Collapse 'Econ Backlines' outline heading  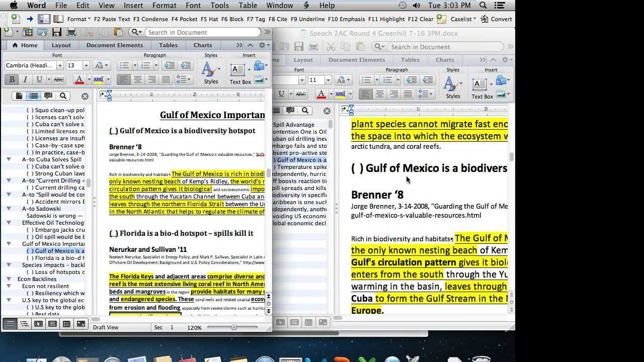tap(9, 279)
